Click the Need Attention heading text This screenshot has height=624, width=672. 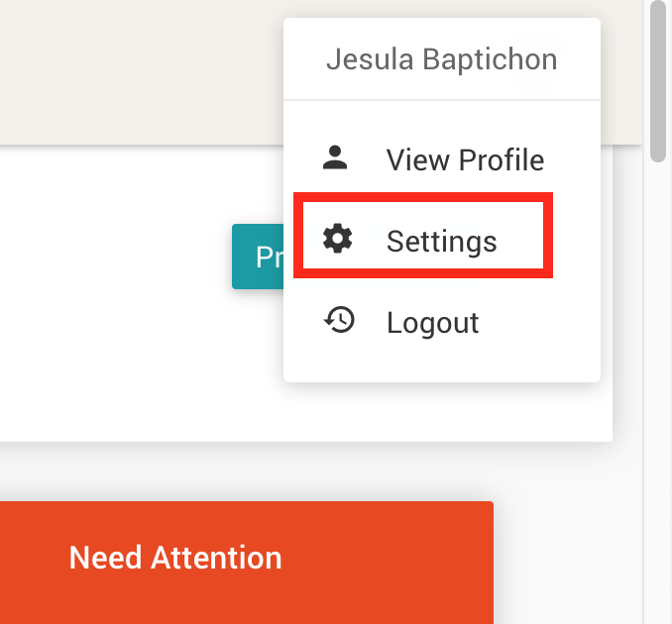pos(175,558)
